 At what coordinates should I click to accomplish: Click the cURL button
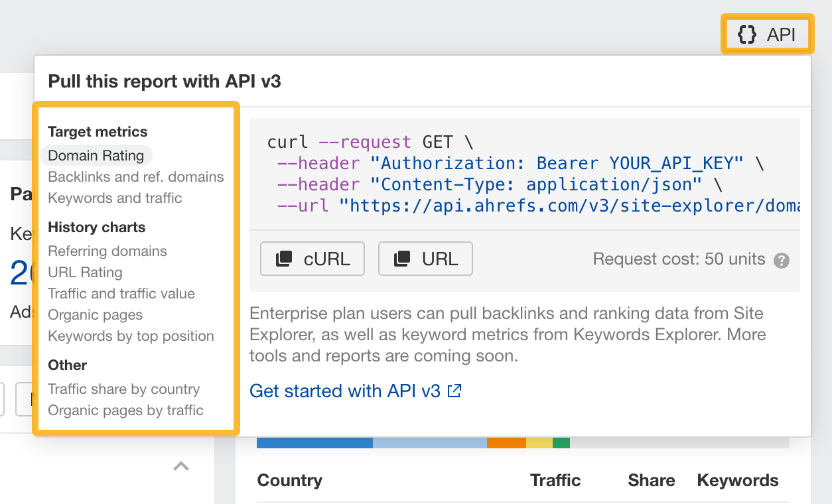[x=312, y=259]
